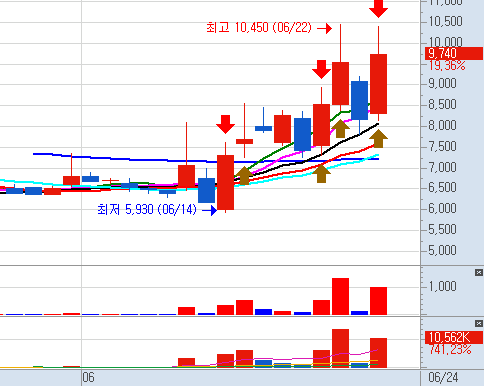Select the latest red bar in the volume panel

click(x=378, y=301)
